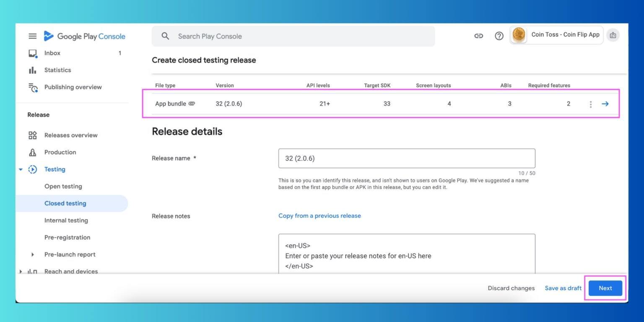This screenshot has width=644, height=322.
Task: Open App bundle details with arrow icon
Action: tap(605, 104)
